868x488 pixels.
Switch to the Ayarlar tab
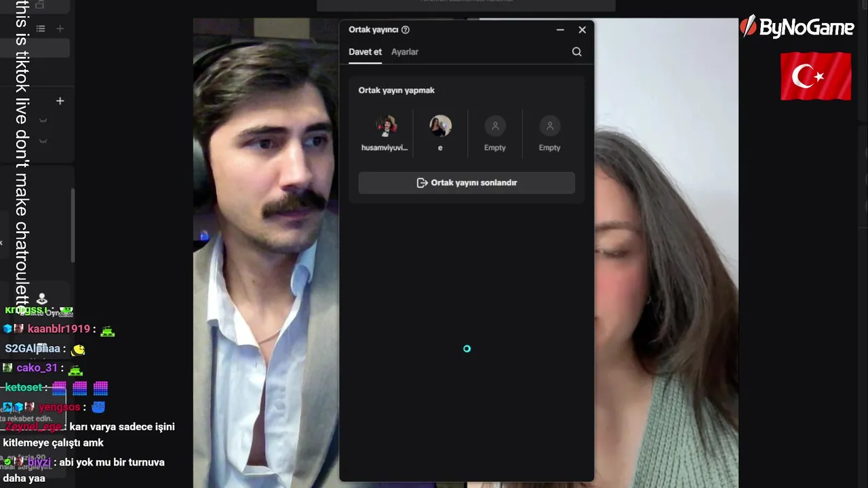point(405,52)
